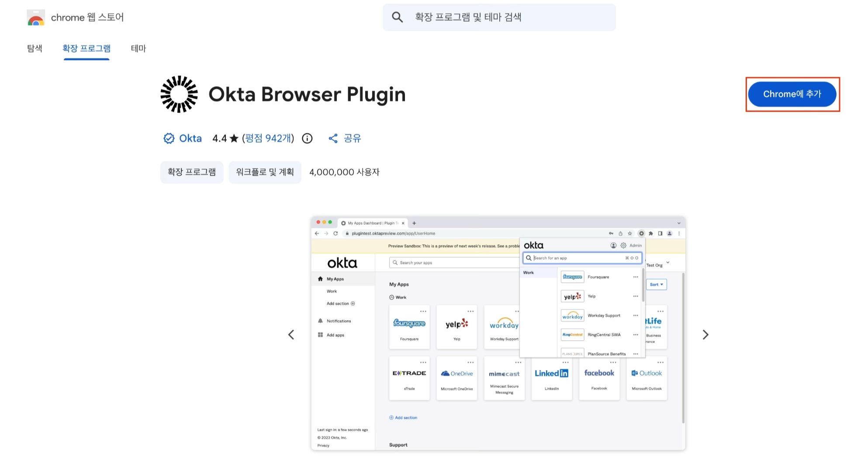Viewport: 868px width, 456px height.
Task: Click the Okta sunburst plugin logo
Action: [x=179, y=94]
